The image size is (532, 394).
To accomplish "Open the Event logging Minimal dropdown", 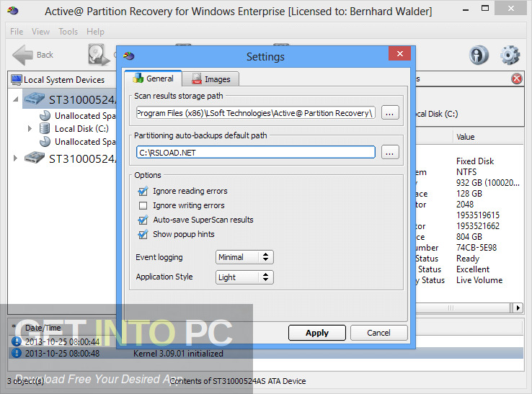I will pyautogui.click(x=244, y=257).
